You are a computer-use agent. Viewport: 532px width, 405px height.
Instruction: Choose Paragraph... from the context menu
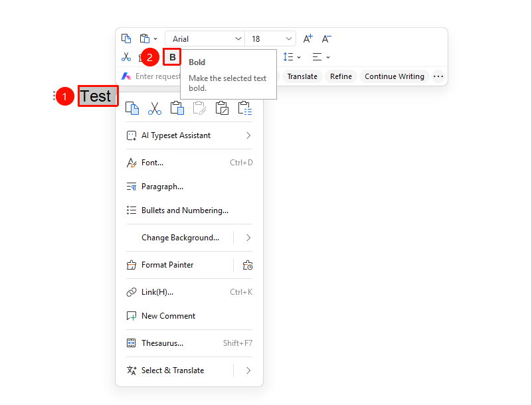tap(189, 187)
